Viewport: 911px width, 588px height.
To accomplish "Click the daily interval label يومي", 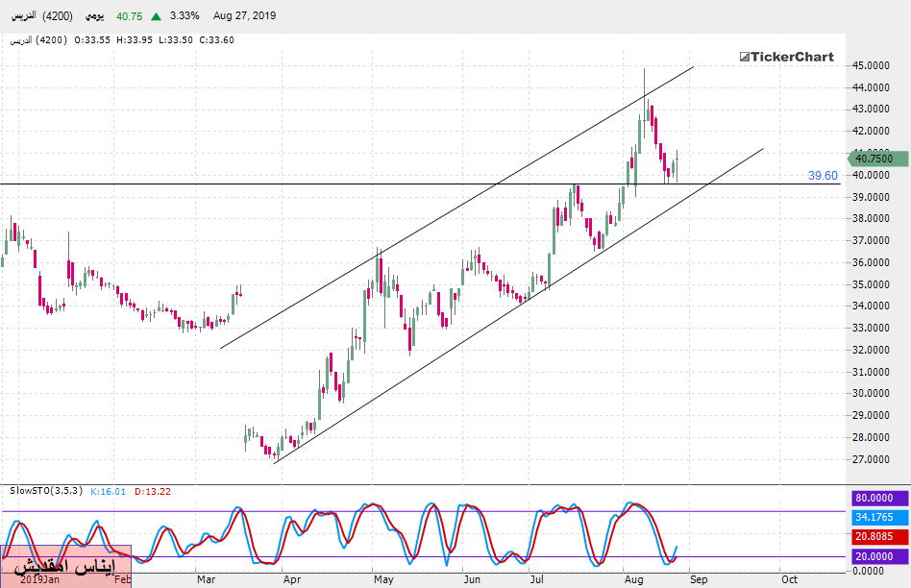I will click(94, 16).
